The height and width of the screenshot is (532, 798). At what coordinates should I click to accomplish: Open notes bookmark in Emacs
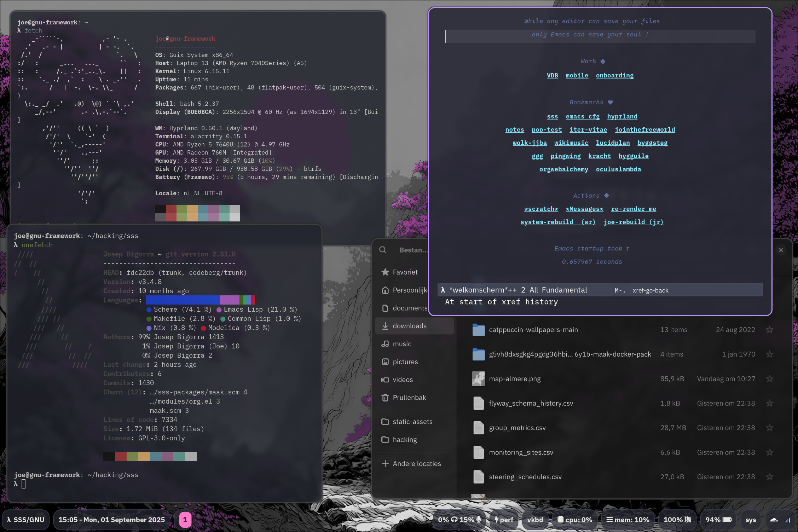[514, 129]
